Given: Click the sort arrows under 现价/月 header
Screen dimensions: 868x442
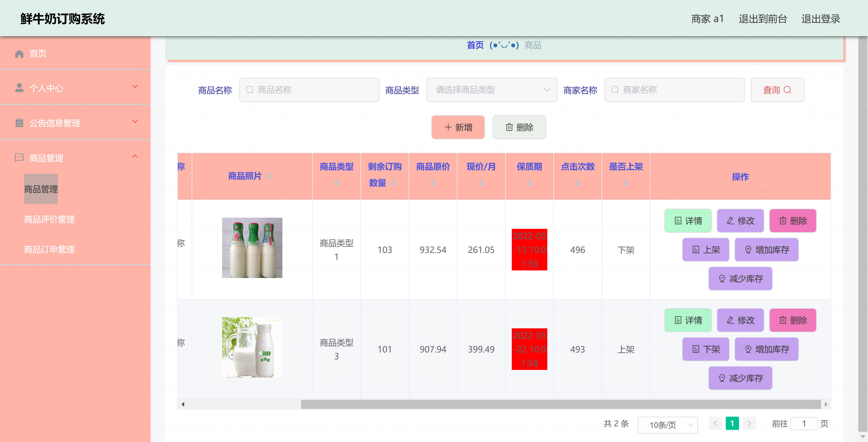Looking at the screenshot, I should (x=481, y=183).
